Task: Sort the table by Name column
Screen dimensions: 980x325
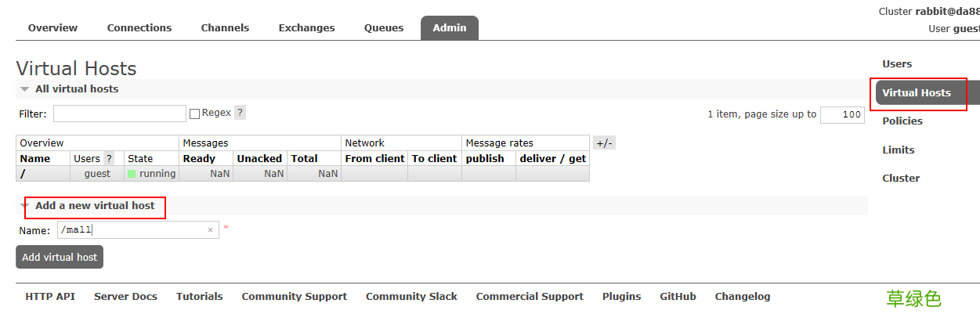Action: (x=35, y=158)
